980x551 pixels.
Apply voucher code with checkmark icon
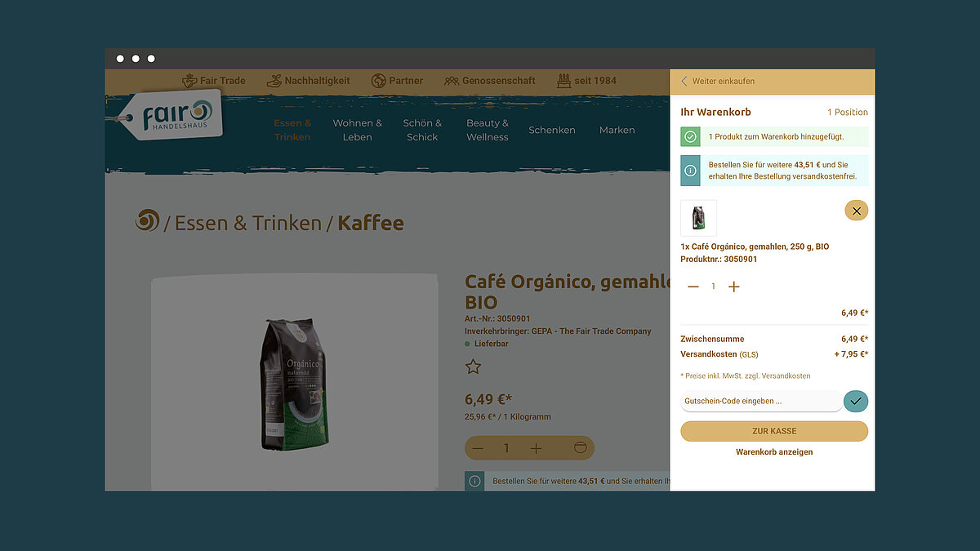(856, 401)
